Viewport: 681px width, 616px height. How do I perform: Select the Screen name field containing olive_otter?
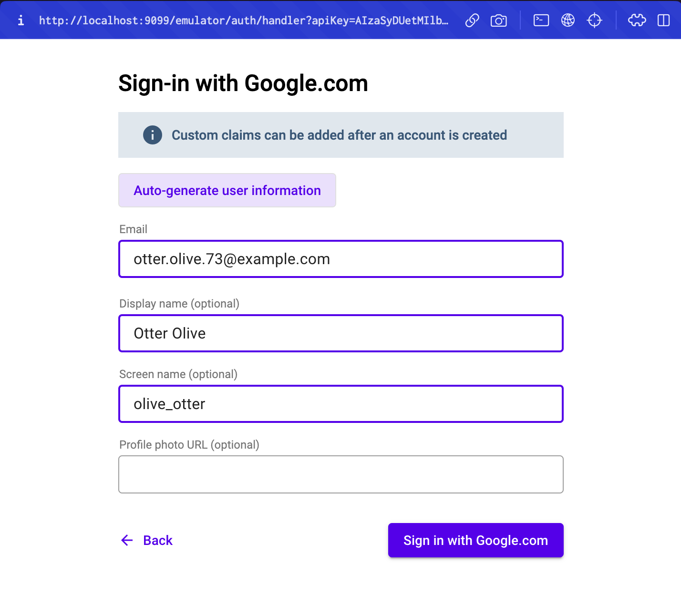point(341,404)
